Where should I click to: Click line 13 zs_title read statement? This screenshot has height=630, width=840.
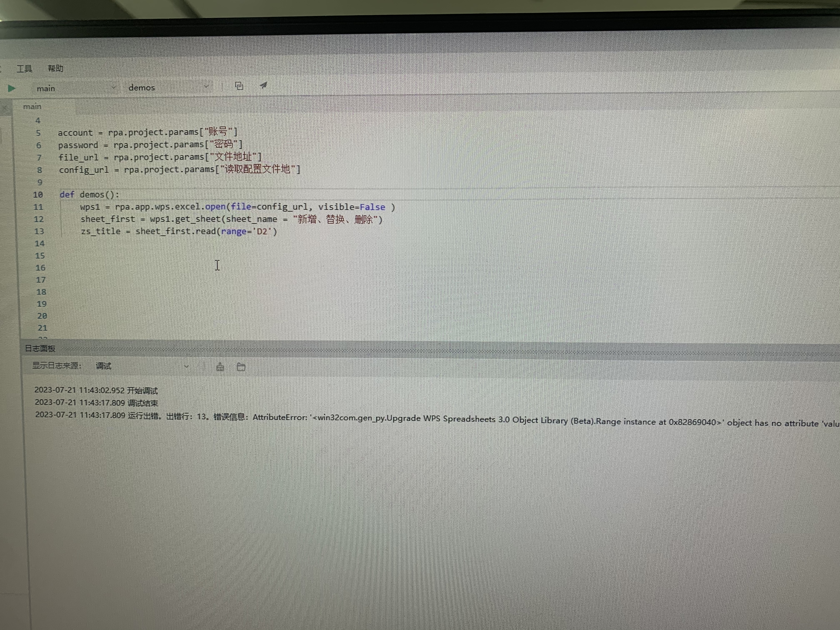179,231
